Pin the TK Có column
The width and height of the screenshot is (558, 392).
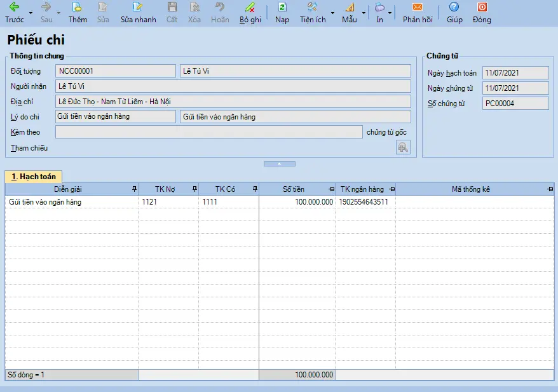pos(255,189)
